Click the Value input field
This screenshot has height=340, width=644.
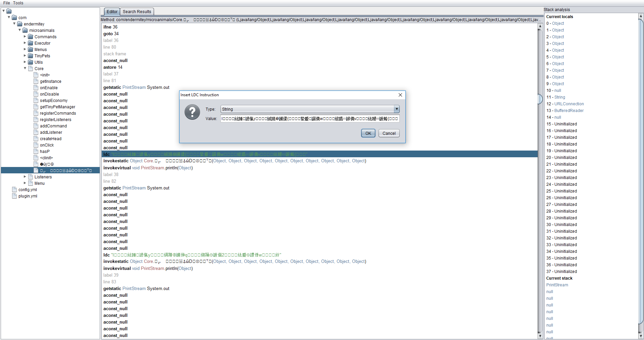click(x=310, y=119)
